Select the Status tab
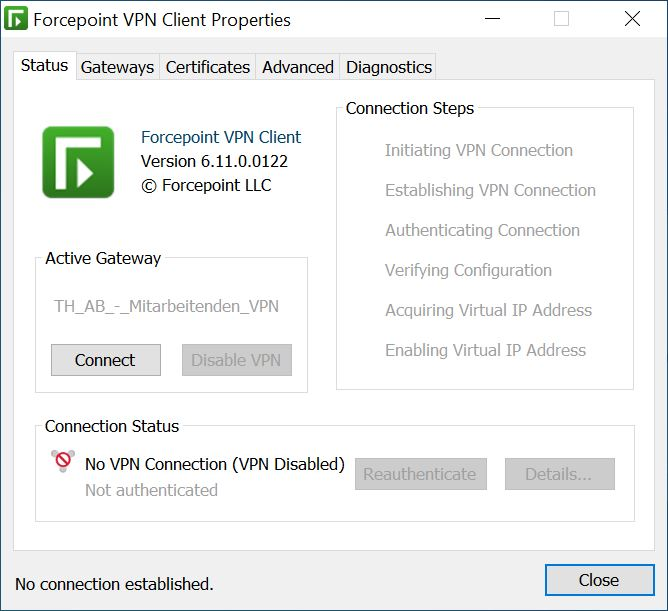668x611 pixels. [45, 66]
